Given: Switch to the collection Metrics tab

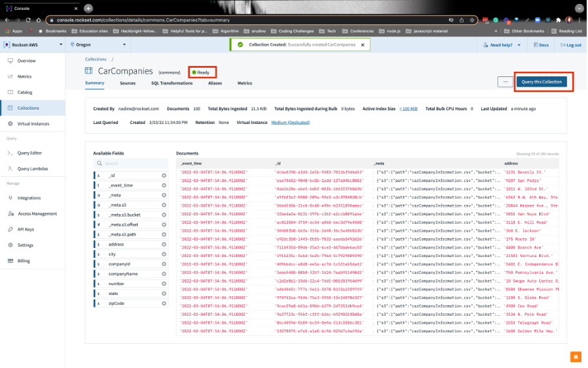Looking at the screenshot, I should 244,84.
